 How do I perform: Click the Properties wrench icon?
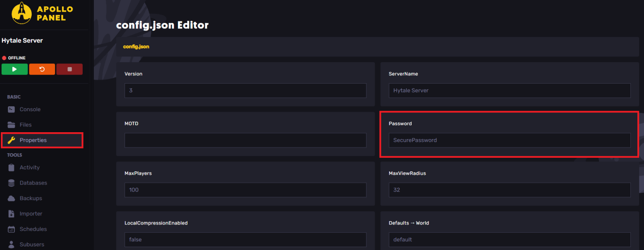pyautogui.click(x=12, y=140)
